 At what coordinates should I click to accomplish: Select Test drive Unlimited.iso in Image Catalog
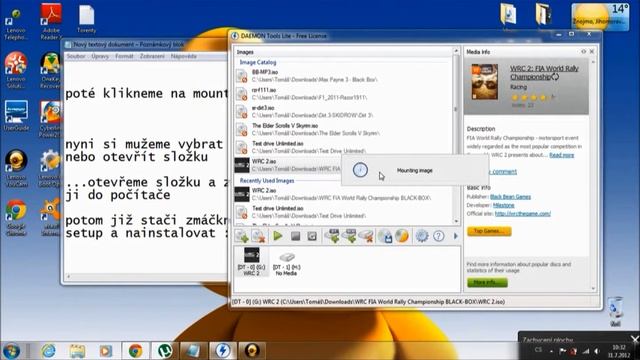[344, 147]
